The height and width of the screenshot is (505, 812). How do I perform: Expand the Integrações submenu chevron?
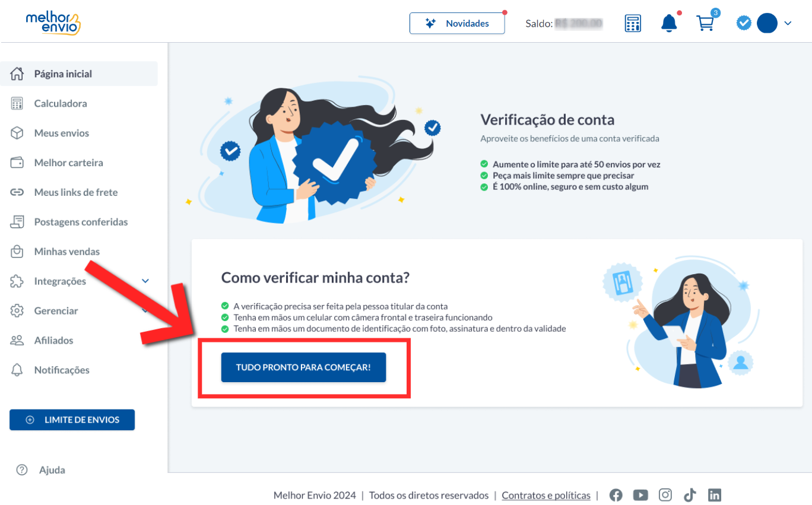pyautogui.click(x=145, y=281)
